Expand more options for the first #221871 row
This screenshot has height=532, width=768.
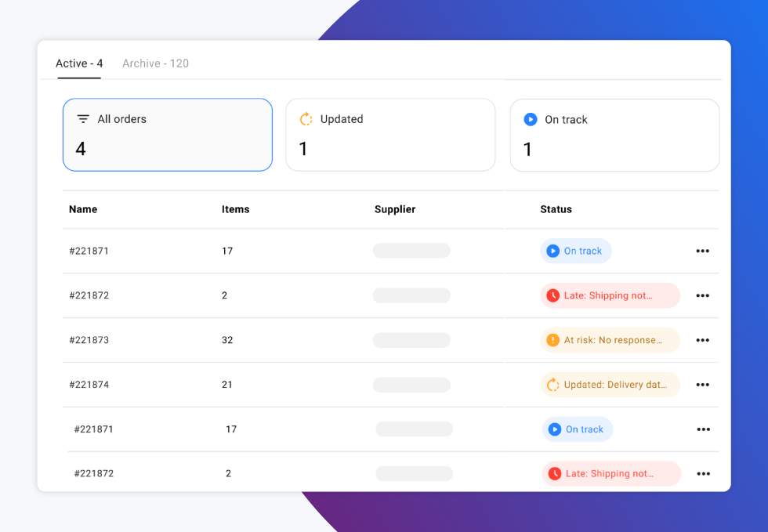click(702, 251)
